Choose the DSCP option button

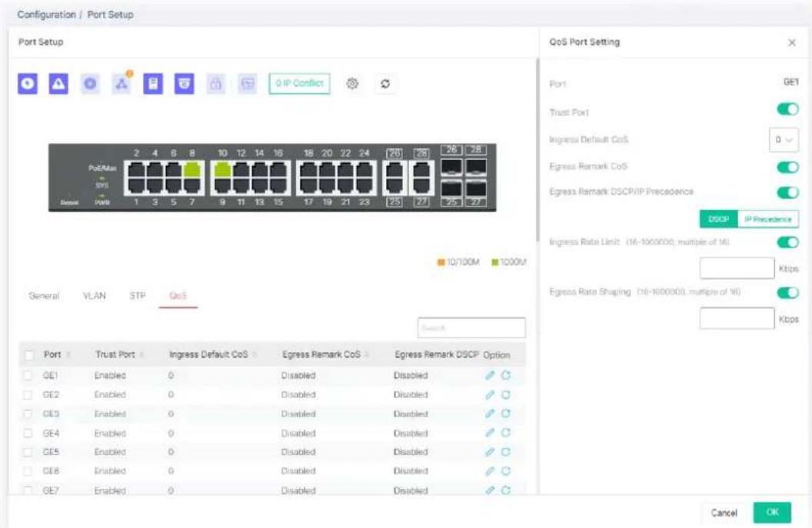click(x=718, y=219)
